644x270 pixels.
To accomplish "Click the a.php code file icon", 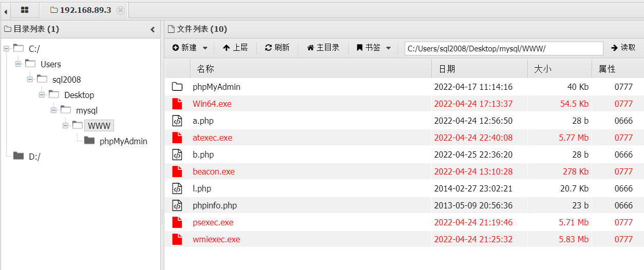I will point(177,121).
